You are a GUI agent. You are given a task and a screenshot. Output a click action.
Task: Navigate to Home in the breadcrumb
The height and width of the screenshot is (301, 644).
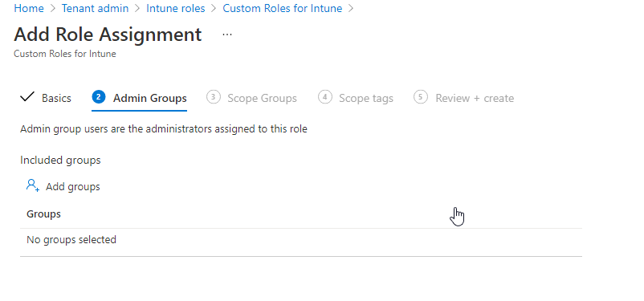click(x=29, y=8)
